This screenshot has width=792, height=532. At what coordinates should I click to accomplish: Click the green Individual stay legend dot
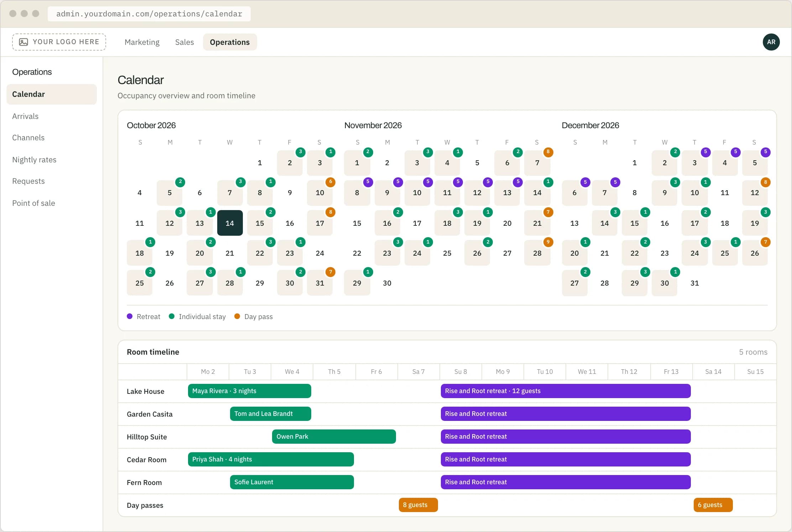172,316
